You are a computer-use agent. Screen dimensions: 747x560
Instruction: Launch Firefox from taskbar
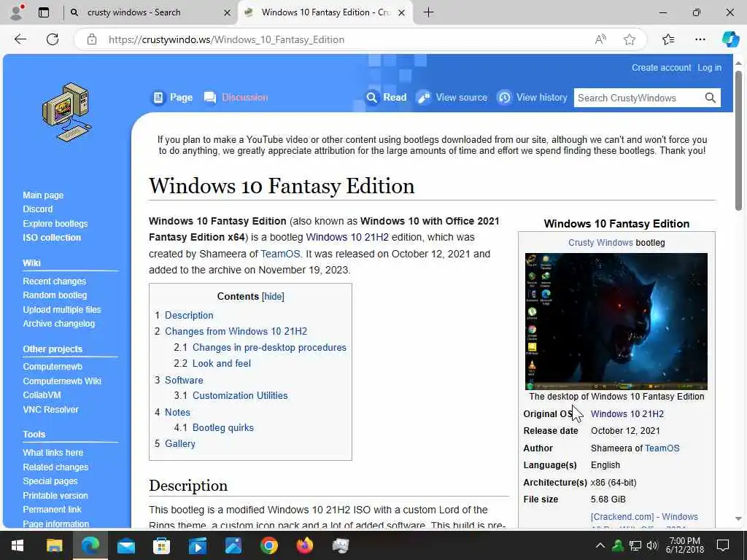304,545
